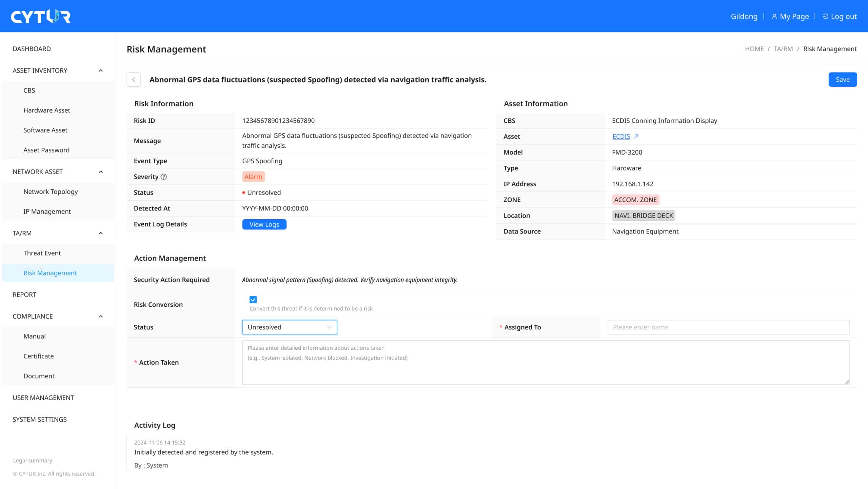This screenshot has width=868, height=489.
Task: Collapse the COMPLIANCE menu chevron
Action: pos(101,316)
